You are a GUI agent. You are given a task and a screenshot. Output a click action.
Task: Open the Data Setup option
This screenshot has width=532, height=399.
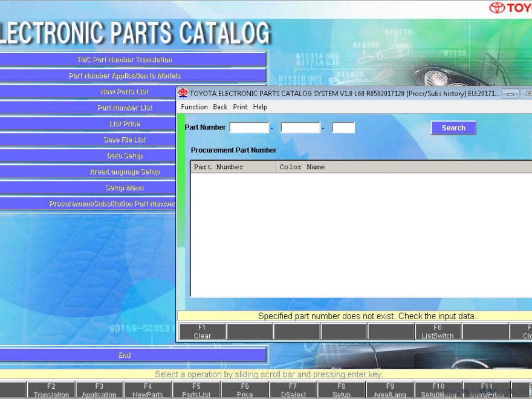(88, 155)
